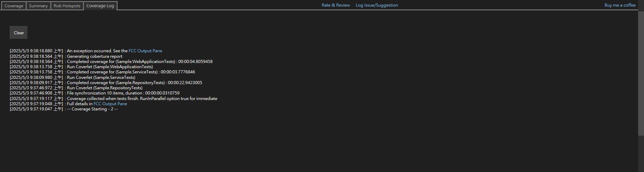The width and height of the screenshot is (644, 172).
Task: Click the Run Coverlet (Sample.ServiceTests) line
Action: pyautogui.click(x=101, y=78)
